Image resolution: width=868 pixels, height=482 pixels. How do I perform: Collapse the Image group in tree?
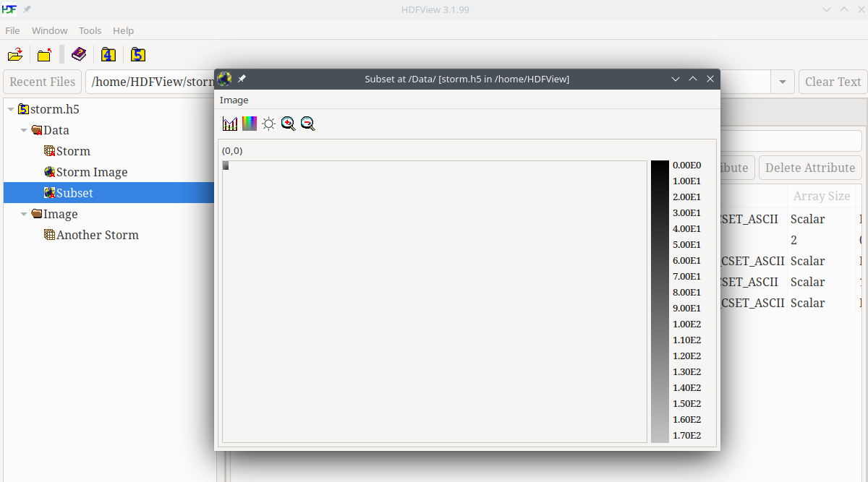point(24,215)
